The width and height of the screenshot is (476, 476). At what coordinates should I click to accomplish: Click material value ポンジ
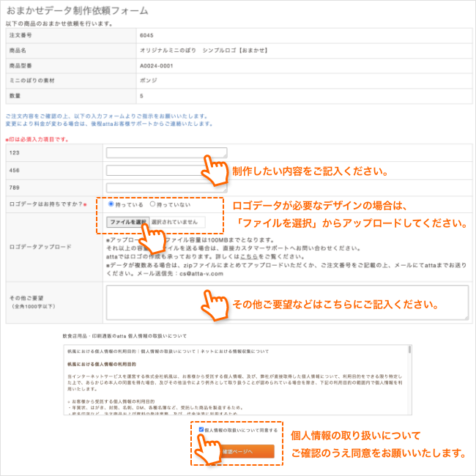pyautogui.click(x=149, y=81)
